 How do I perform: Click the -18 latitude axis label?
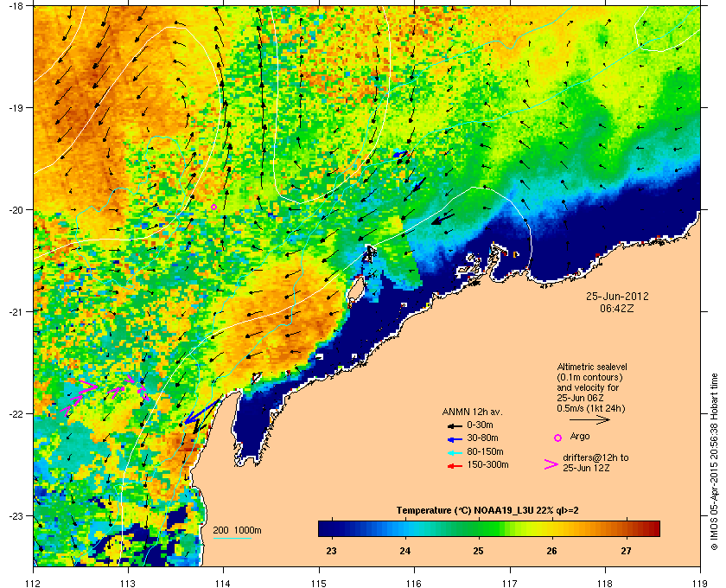[15, 6]
